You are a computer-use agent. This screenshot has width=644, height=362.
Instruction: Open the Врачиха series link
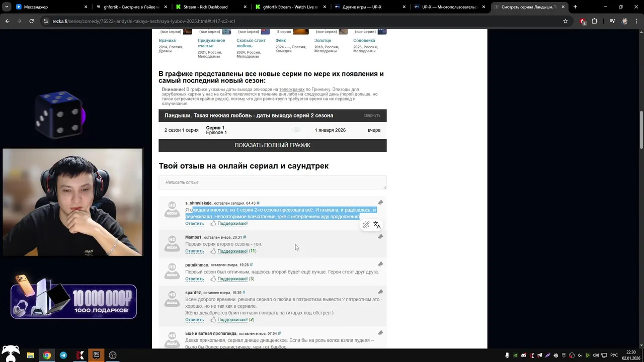click(167, 40)
